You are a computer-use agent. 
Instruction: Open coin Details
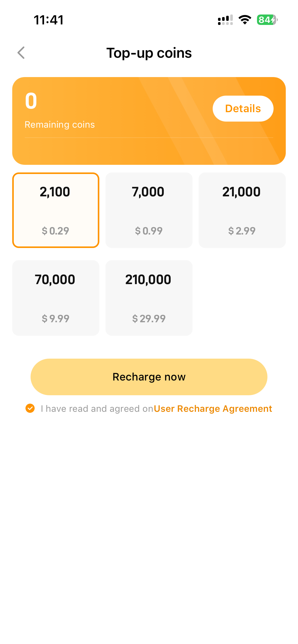coord(243,109)
